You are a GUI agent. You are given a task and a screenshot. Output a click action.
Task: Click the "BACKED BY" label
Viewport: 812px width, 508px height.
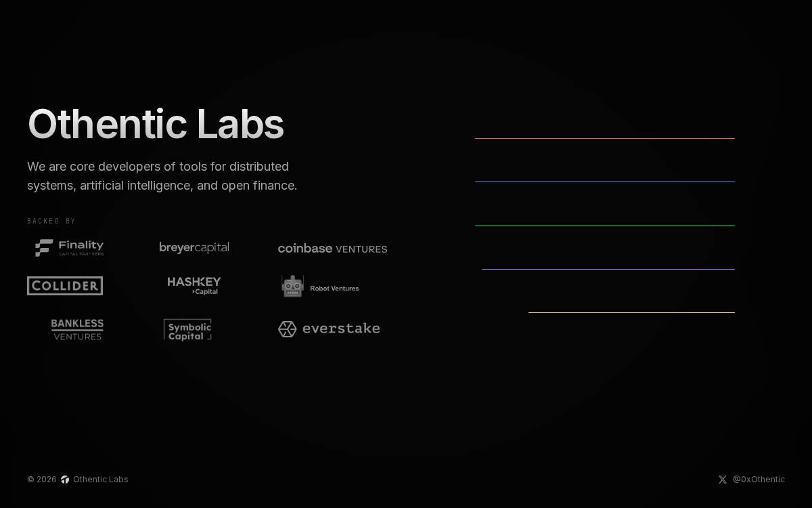[x=51, y=221]
